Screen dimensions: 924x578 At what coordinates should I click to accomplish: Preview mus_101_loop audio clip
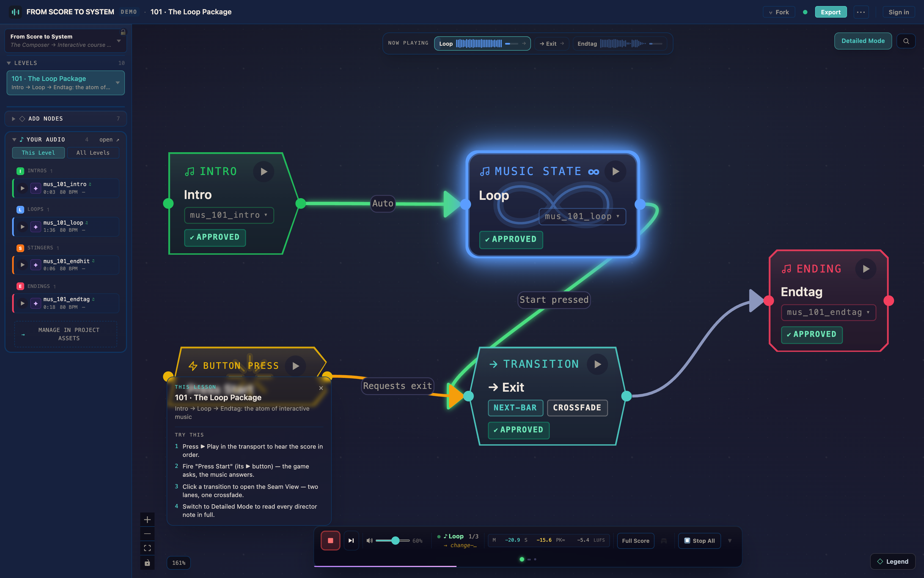pos(23,227)
